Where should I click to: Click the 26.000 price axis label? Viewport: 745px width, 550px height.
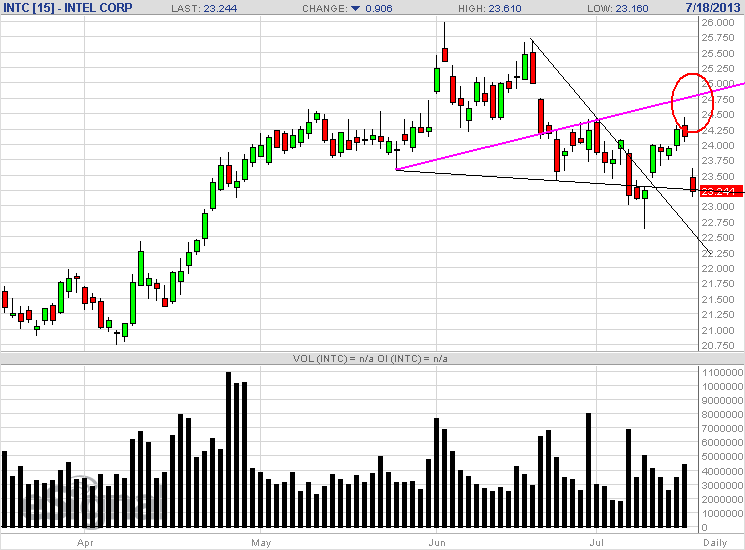coord(718,23)
